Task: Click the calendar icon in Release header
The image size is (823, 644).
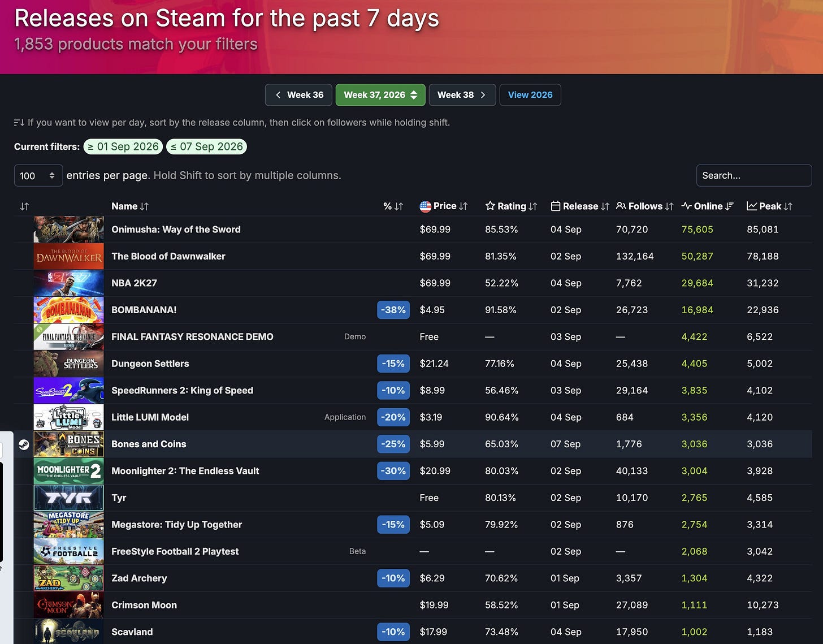Action: click(x=556, y=206)
